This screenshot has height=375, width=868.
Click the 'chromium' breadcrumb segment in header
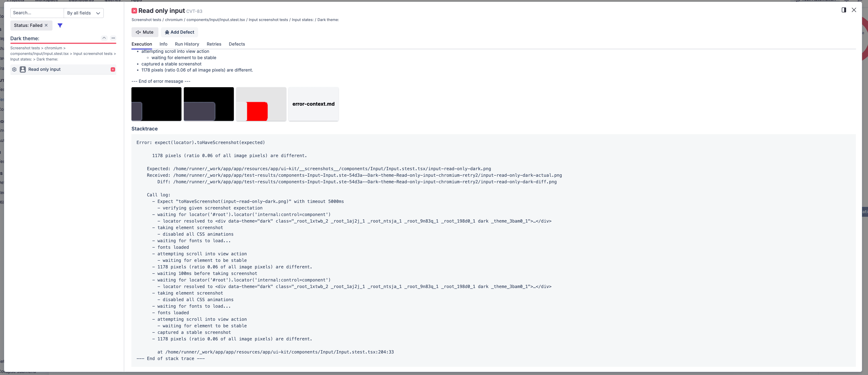pos(174,20)
